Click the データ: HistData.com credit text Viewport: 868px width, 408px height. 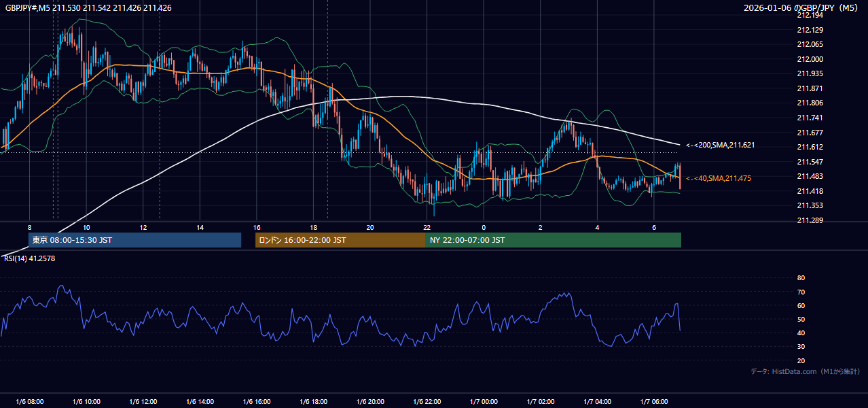point(805,371)
